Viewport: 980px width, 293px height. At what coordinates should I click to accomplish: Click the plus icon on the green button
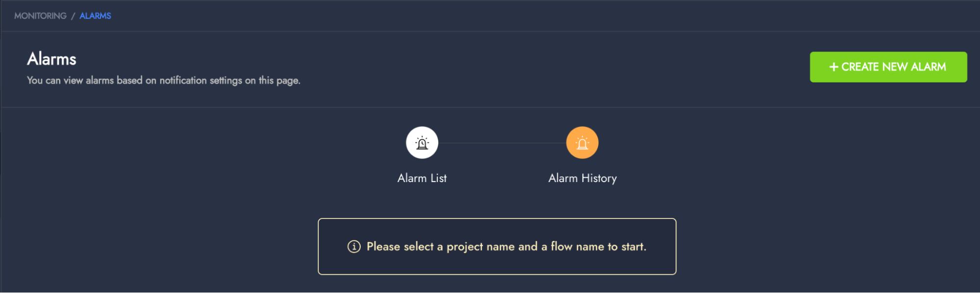tap(833, 67)
